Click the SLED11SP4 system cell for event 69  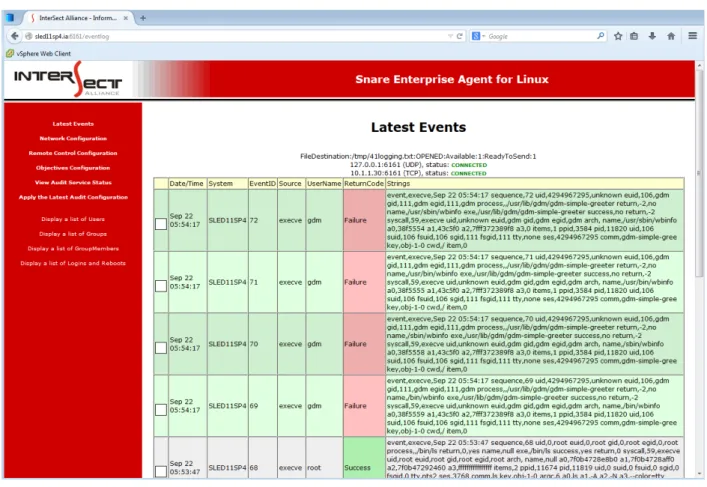(228, 405)
